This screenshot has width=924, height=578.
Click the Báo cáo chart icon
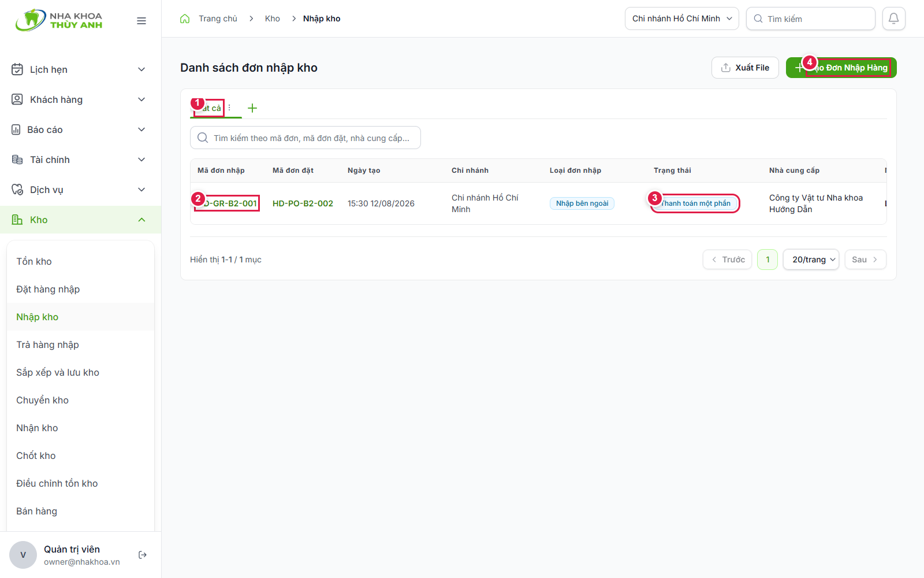pyautogui.click(x=16, y=129)
